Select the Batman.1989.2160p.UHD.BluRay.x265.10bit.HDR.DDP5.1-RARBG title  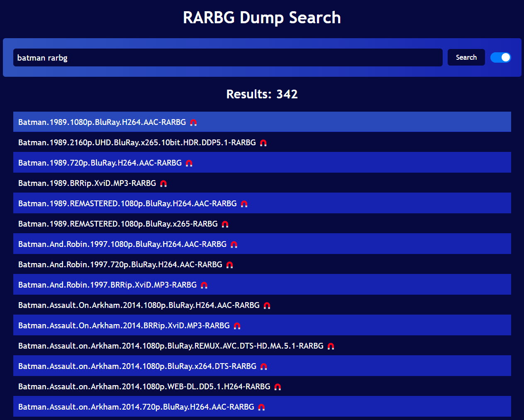pyautogui.click(x=137, y=142)
